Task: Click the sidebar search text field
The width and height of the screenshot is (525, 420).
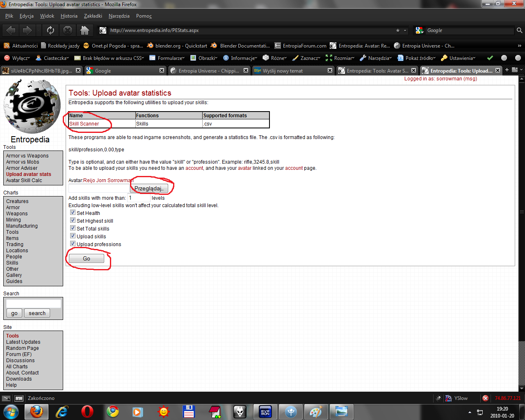Action: [34, 304]
